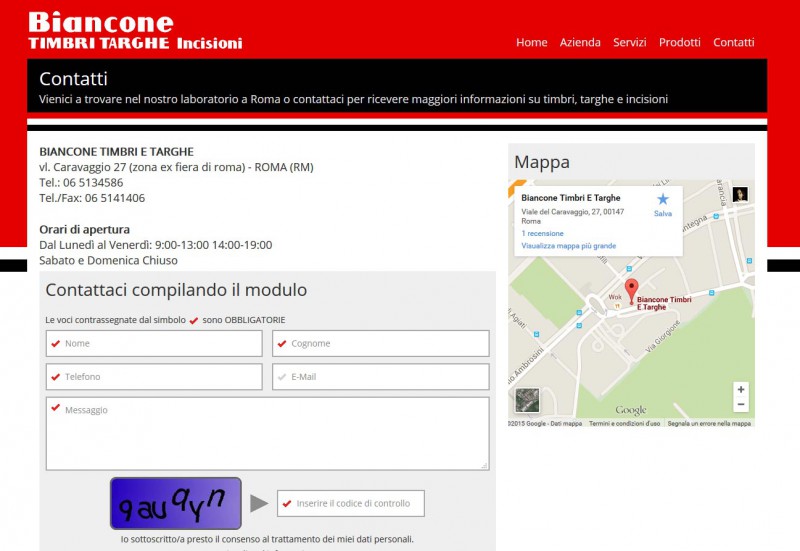The height and width of the screenshot is (551, 800).
Task: Click the E-Mail input field
Action: [381, 377]
